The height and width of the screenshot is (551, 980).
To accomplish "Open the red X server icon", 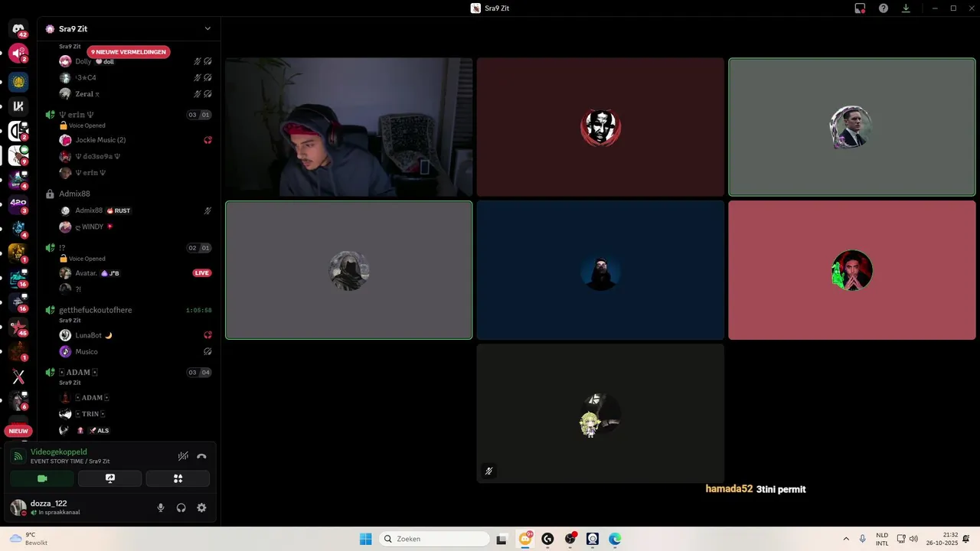I will 18,377.
